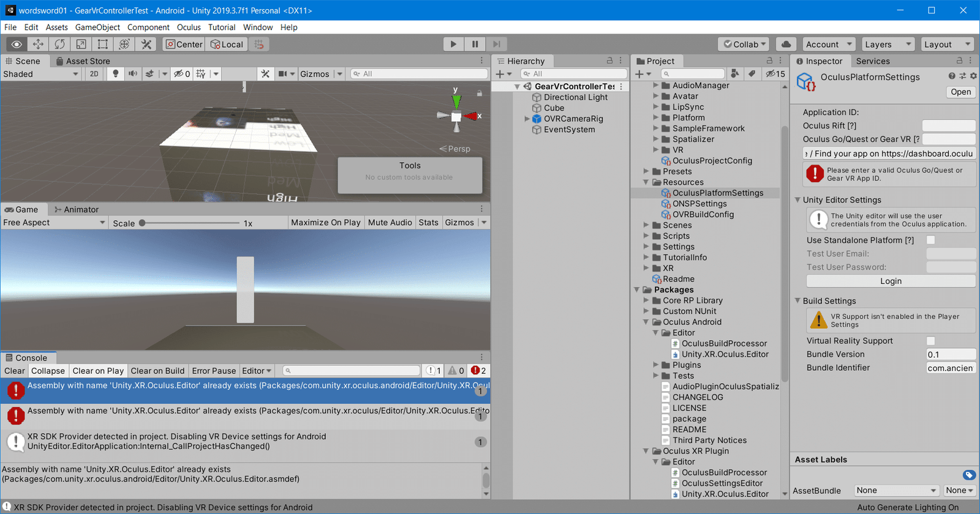Select the Rotate tool
The image size is (980, 514).
point(59,44)
